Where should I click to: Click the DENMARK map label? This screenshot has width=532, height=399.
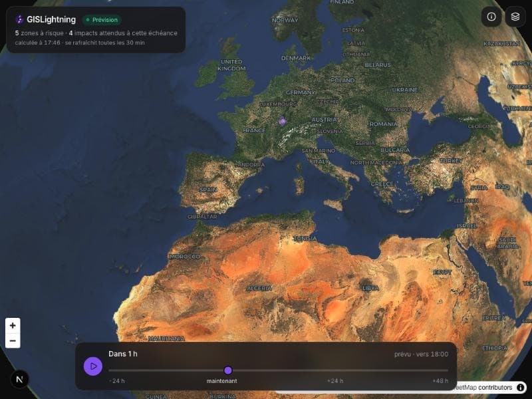(296, 58)
